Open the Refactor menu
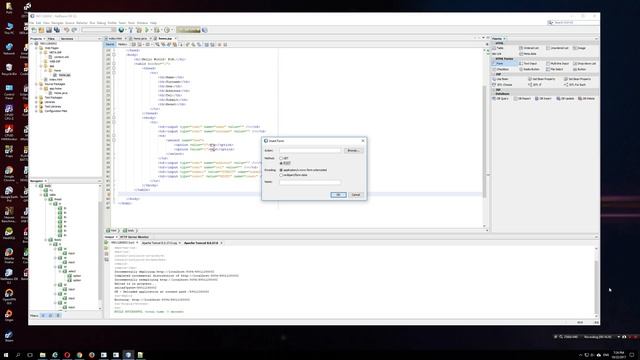This screenshot has height=360, width=640. coord(82,23)
